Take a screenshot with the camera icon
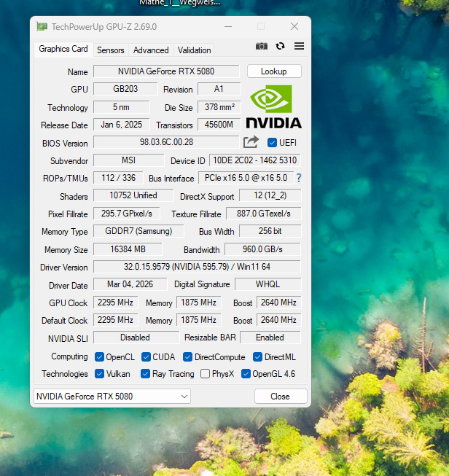 pyautogui.click(x=262, y=46)
